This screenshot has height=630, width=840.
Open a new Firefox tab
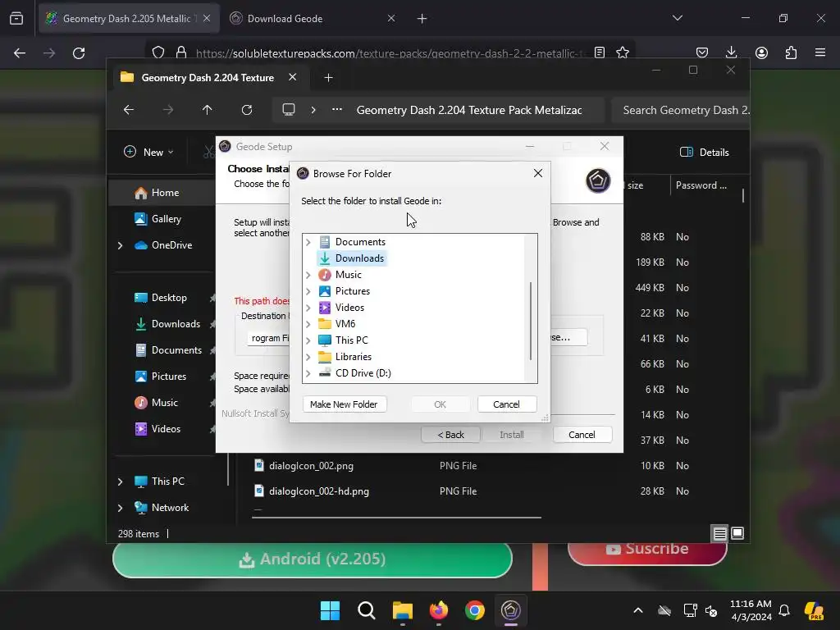[422, 19]
